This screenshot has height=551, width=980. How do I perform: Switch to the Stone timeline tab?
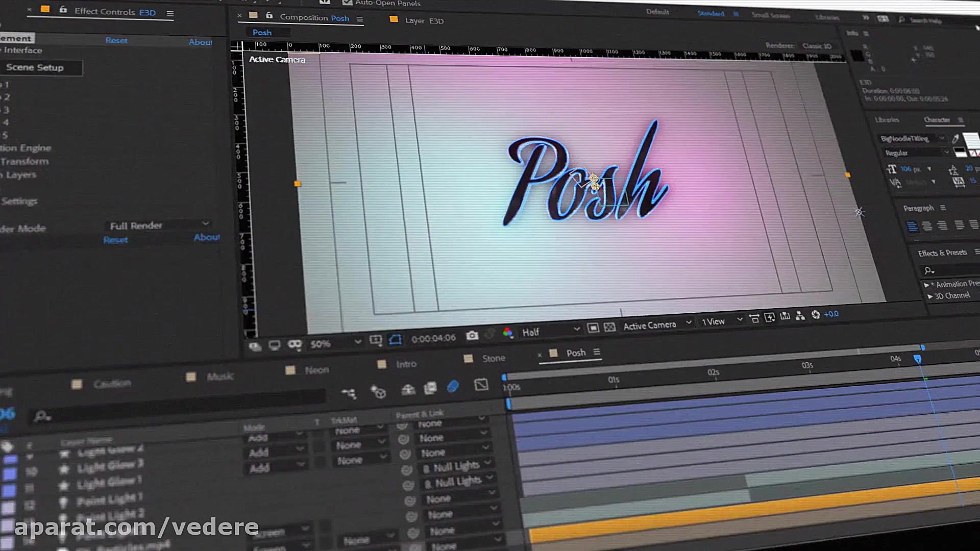[x=493, y=358]
